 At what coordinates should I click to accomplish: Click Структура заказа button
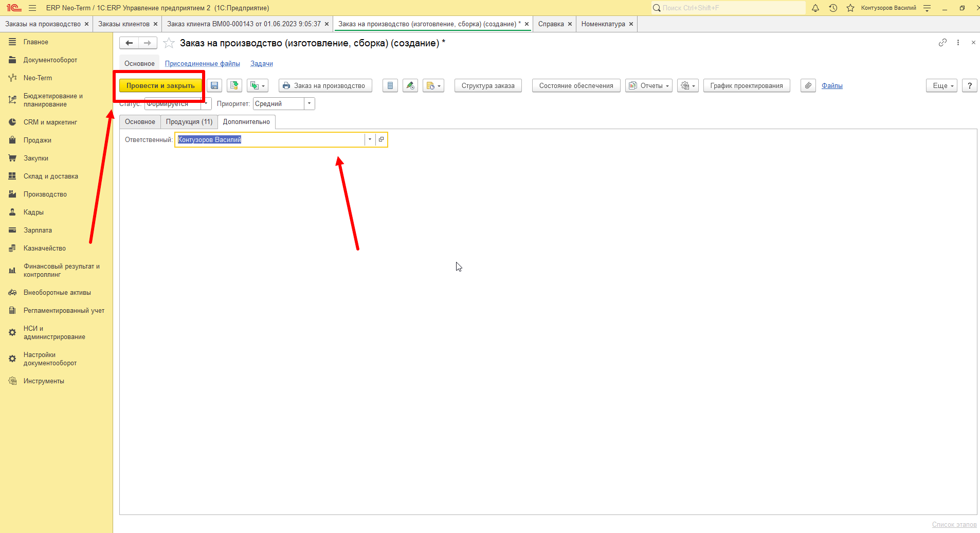click(x=488, y=85)
